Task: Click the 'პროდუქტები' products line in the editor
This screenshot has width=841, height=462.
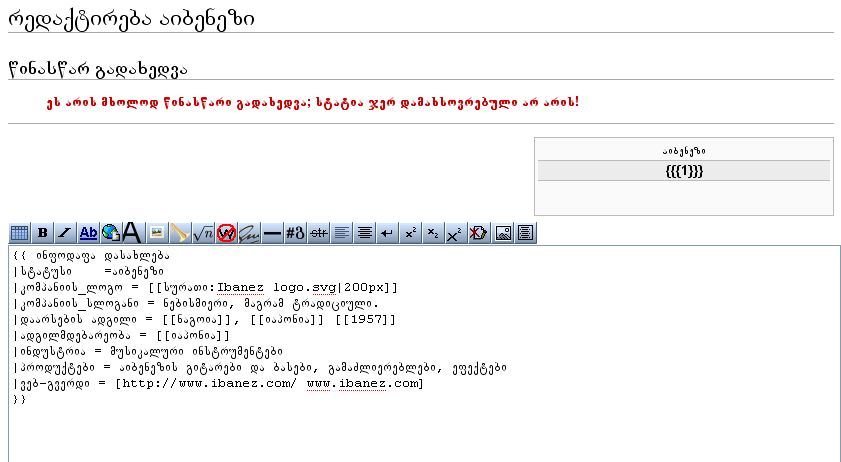Action: [260, 368]
